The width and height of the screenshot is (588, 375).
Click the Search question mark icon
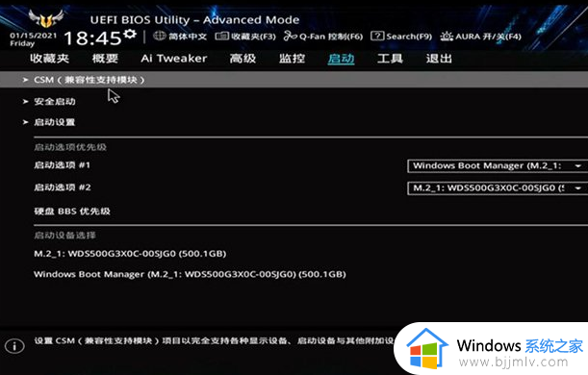(x=377, y=36)
